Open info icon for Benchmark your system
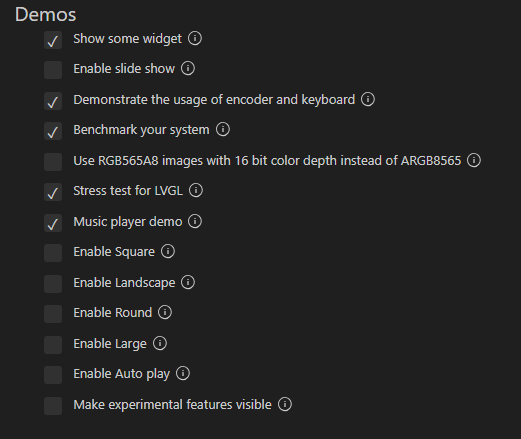 (x=223, y=129)
